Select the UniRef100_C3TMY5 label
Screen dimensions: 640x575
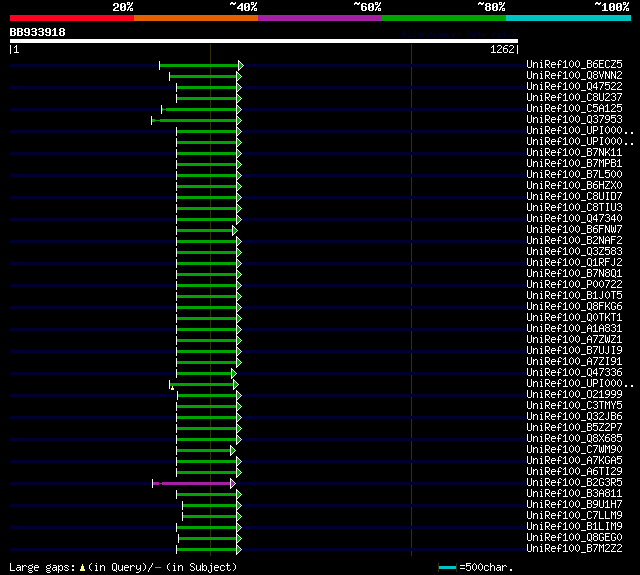(574, 406)
